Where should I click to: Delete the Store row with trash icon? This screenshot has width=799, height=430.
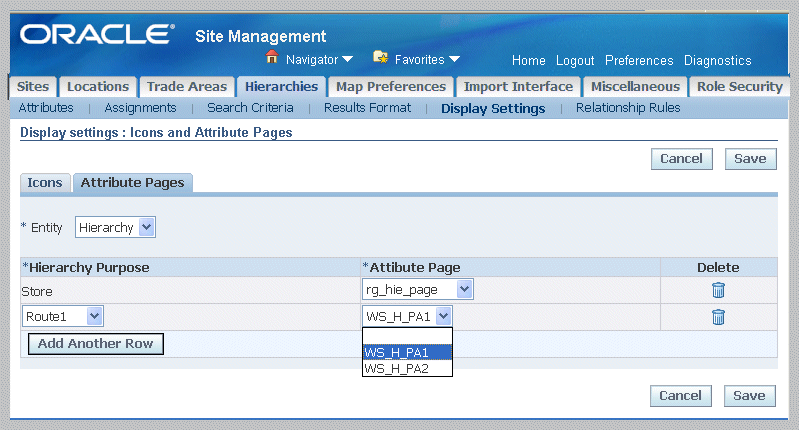(x=718, y=290)
